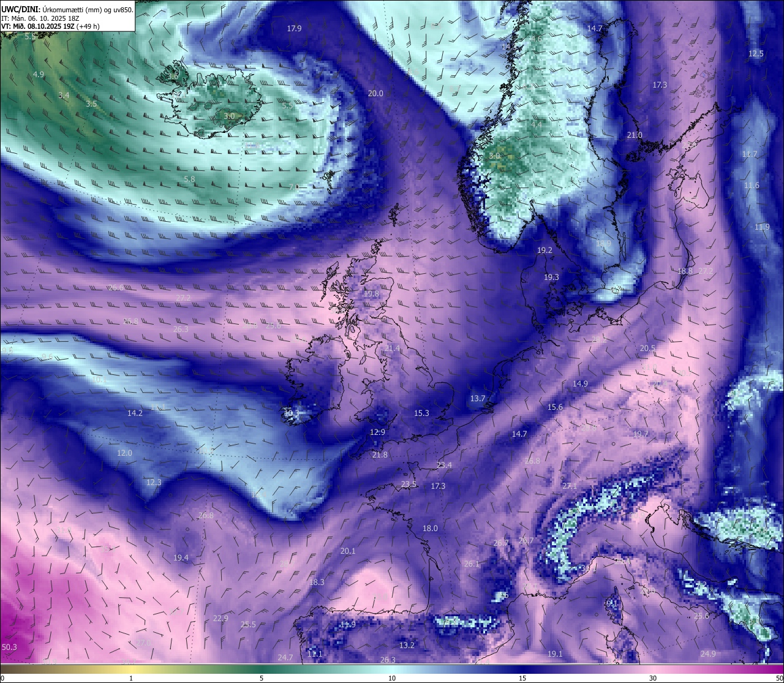This screenshot has height=683, width=784.
Task: Select the 19.8 value over Scotland
Action: point(371,293)
